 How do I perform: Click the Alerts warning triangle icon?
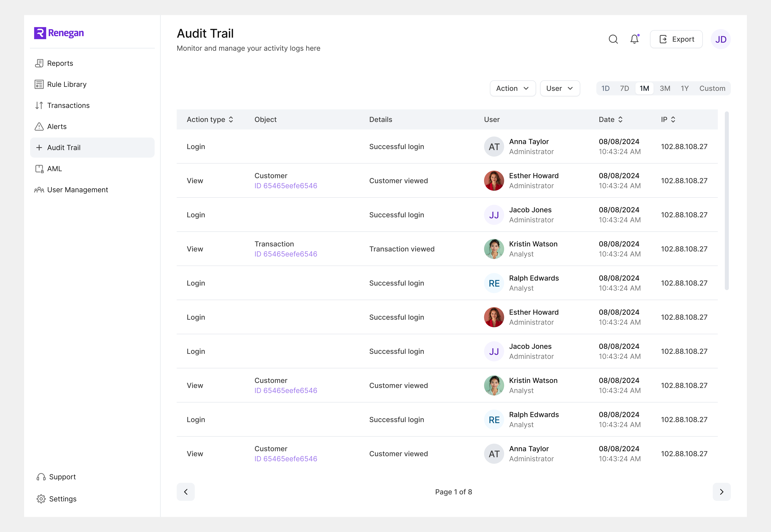[x=39, y=126]
